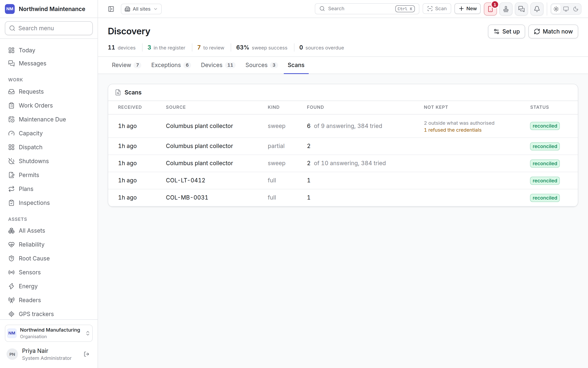Image resolution: width=588 pixels, height=368 pixels.
Task: Switch to the Review tab
Action: 126,65
